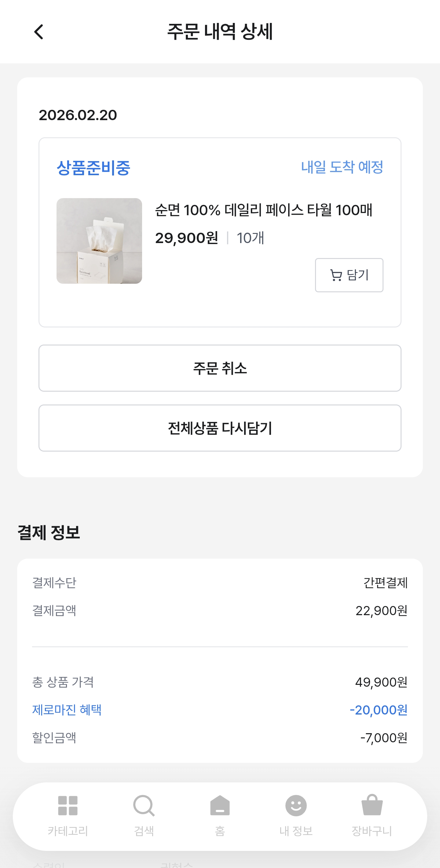Select the 카테고리 tab label

click(68, 831)
